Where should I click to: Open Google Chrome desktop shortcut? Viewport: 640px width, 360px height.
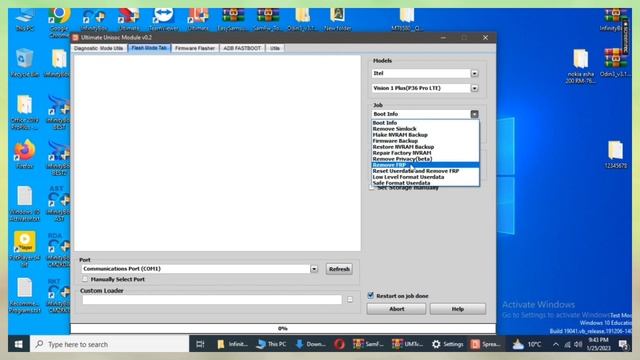click(59, 22)
